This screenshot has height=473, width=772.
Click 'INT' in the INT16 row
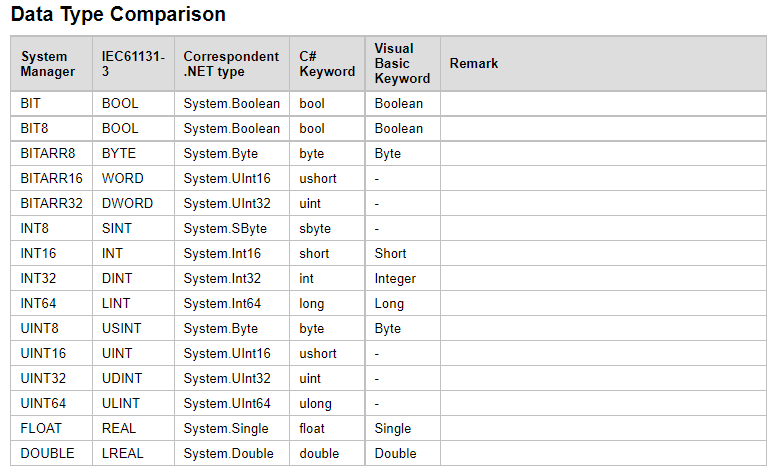point(133,253)
